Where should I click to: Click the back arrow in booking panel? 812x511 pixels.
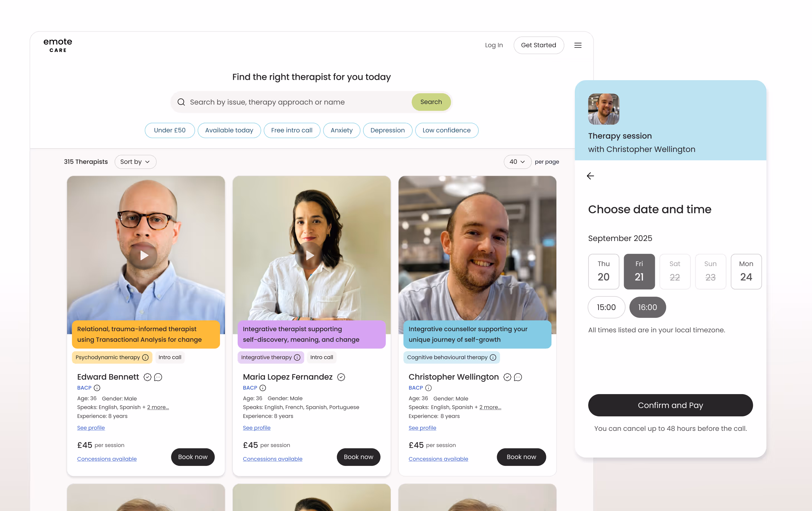coord(590,176)
